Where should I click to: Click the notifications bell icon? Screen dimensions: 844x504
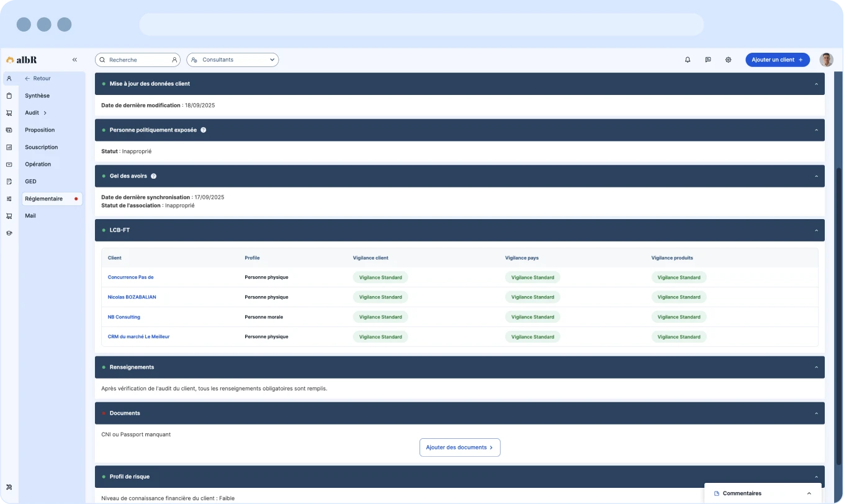tap(688, 60)
